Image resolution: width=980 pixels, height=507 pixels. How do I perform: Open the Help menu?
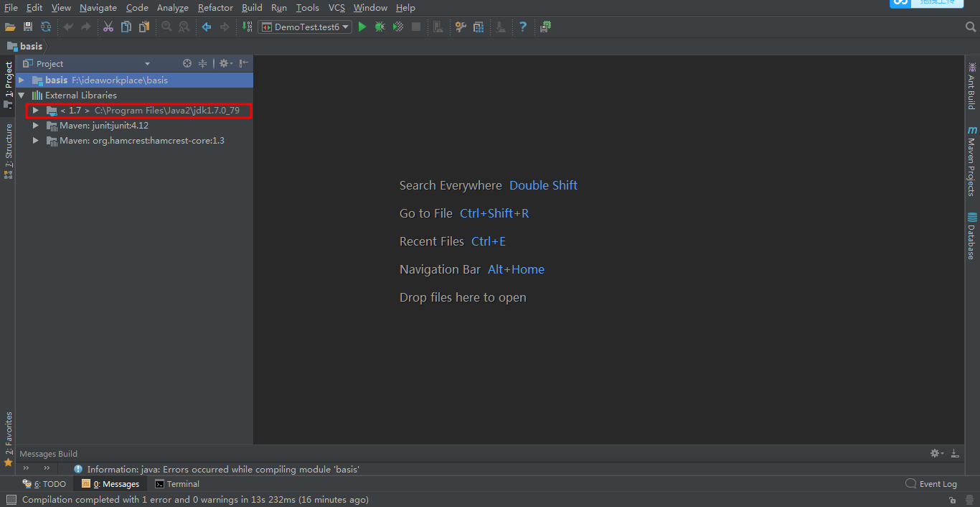click(x=405, y=7)
